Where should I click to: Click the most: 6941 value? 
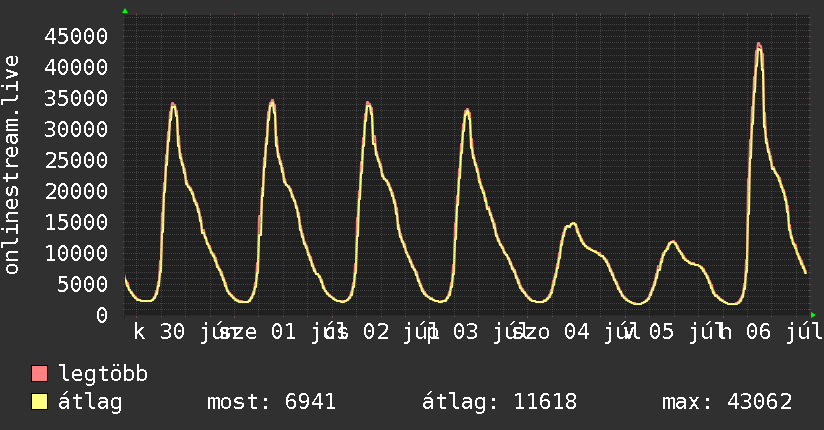tap(271, 402)
